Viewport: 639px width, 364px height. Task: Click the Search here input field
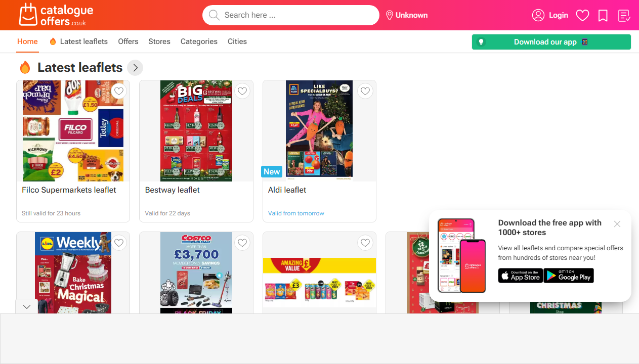tap(291, 15)
